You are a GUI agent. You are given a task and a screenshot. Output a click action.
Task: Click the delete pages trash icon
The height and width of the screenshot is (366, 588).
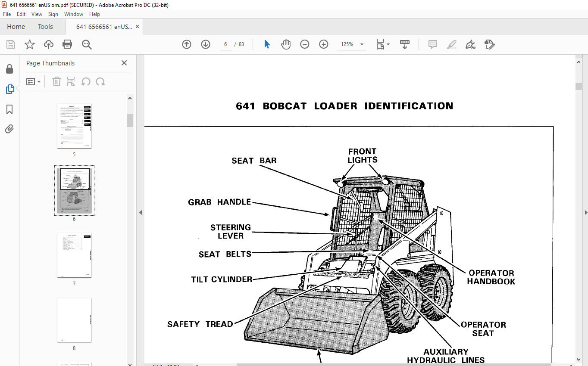pos(56,81)
